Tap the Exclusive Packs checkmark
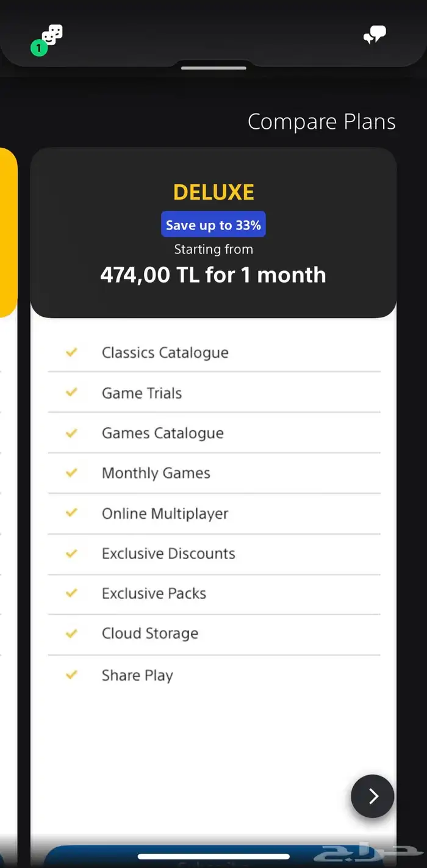The width and height of the screenshot is (427, 868). pos(71,593)
